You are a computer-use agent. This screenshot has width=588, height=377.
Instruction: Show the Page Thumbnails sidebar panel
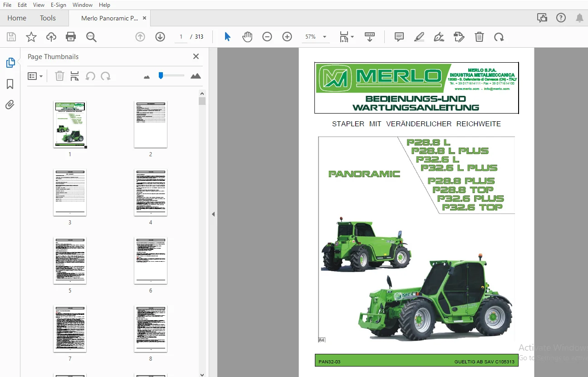click(x=10, y=63)
